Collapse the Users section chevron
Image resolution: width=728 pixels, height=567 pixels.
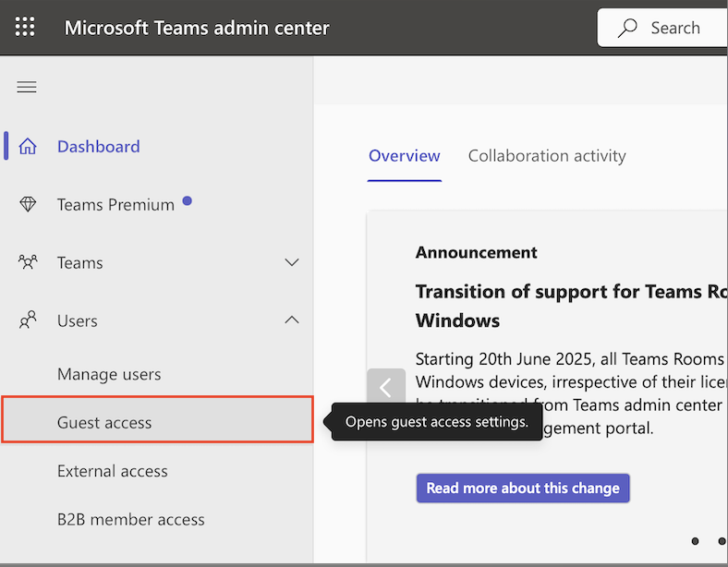coord(292,320)
